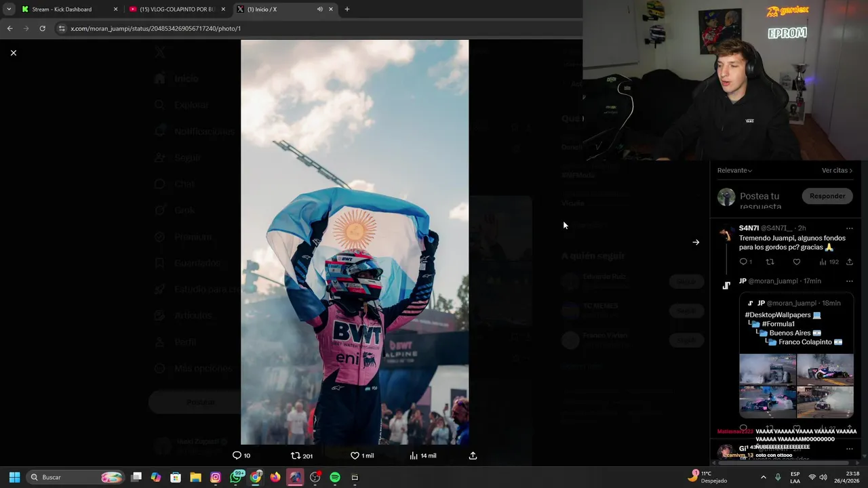Screen dimensions: 868x488
Task: Reply to S4N7I's comment
Action: 745,262
